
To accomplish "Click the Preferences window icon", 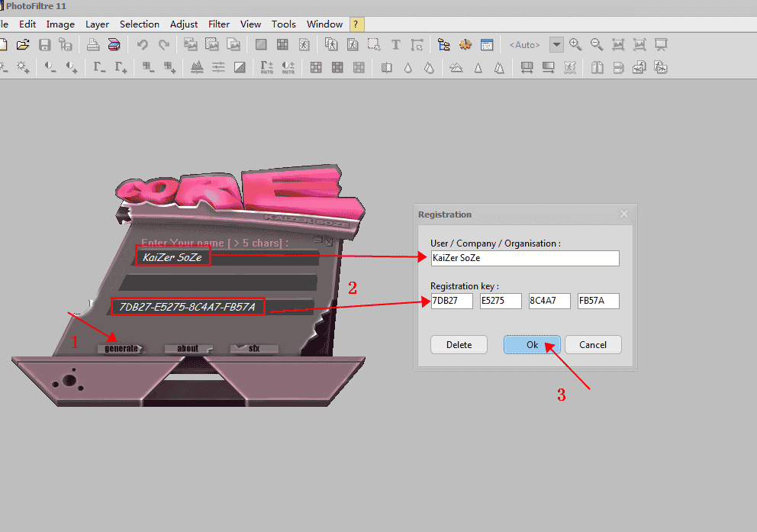I will click(487, 45).
